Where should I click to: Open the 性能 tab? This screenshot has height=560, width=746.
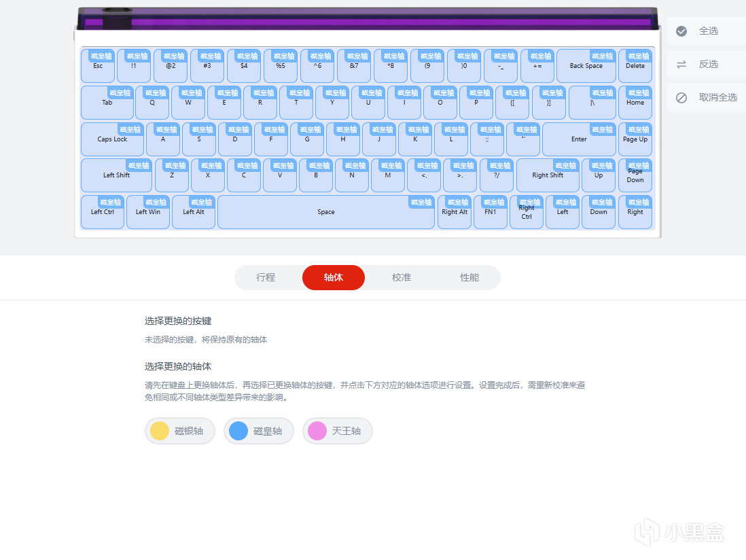(x=469, y=277)
